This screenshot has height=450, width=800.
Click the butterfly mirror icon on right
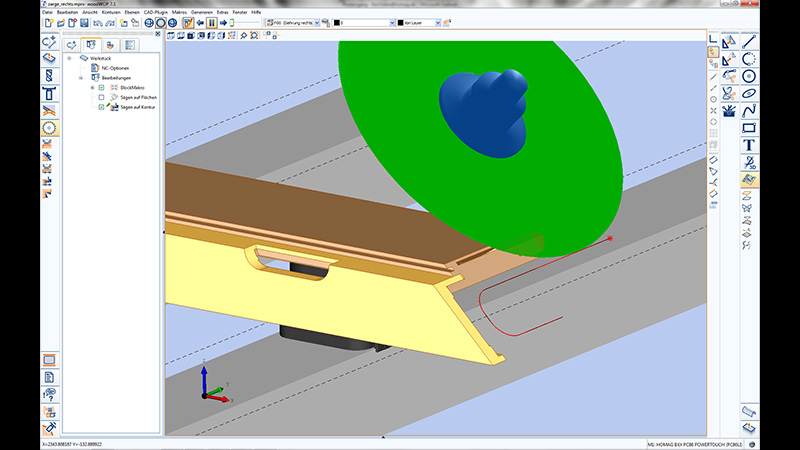[x=747, y=208]
